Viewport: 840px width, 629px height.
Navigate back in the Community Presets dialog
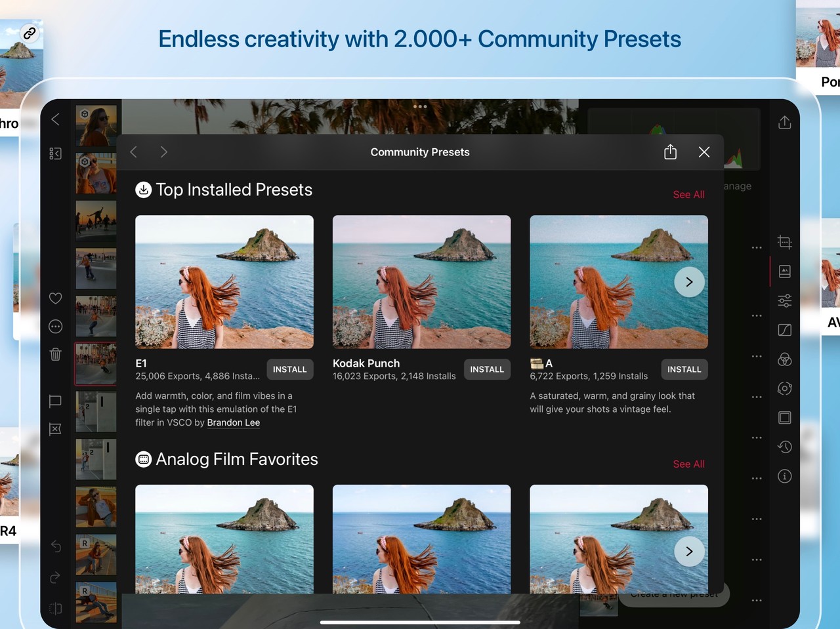(x=134, y=152)
